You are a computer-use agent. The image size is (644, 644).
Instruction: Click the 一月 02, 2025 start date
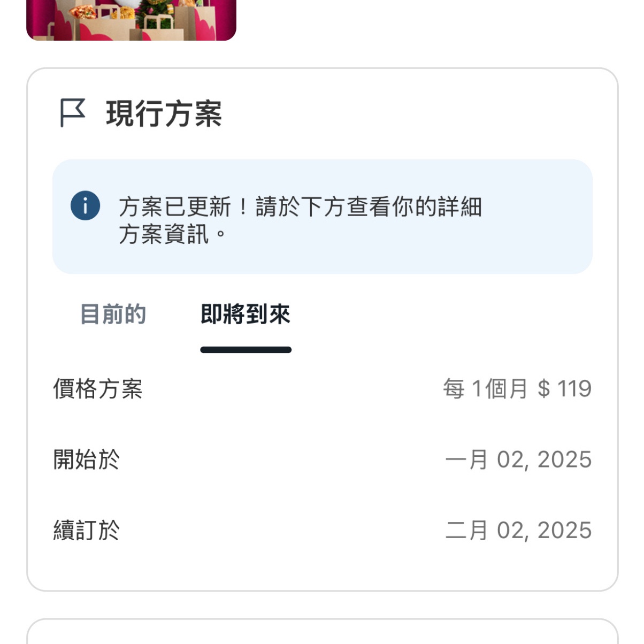(x=518, y=459)
